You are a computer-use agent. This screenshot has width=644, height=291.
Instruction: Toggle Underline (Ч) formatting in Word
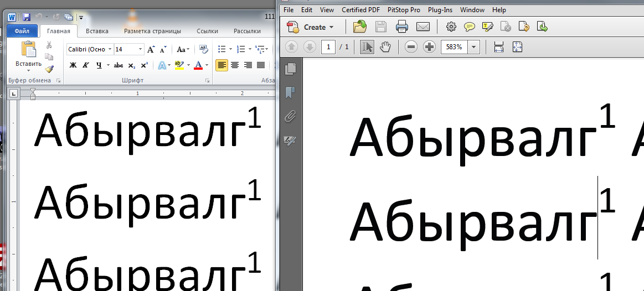click(x=99, y=65)
